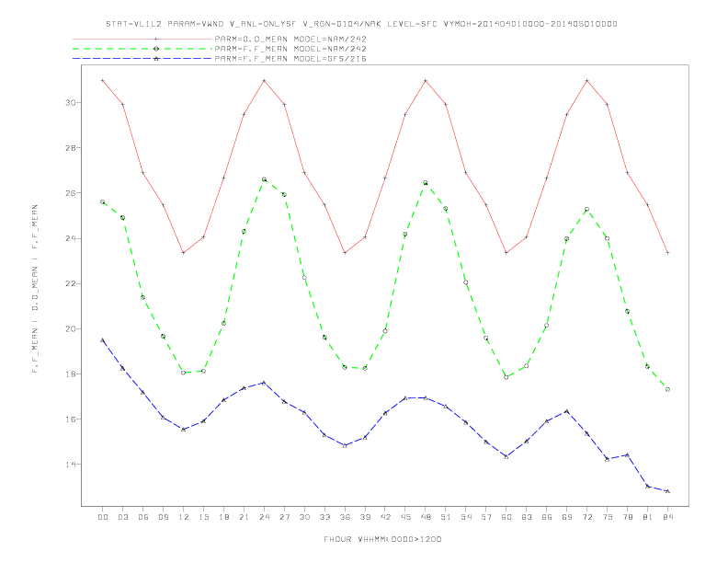Click x-axis title FHOUR VHHMM:0000>1200

point(382,539)
